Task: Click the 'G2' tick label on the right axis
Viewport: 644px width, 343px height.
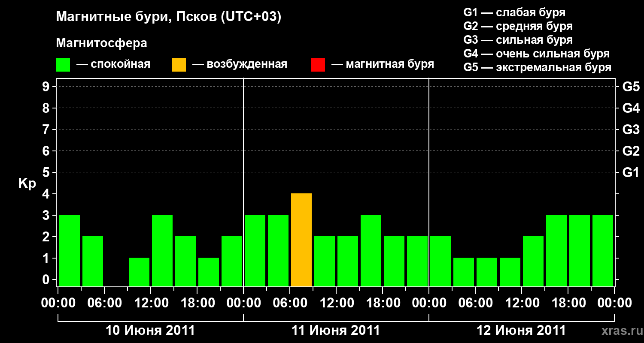Action: pyautogui.click(x=631, y=151)
